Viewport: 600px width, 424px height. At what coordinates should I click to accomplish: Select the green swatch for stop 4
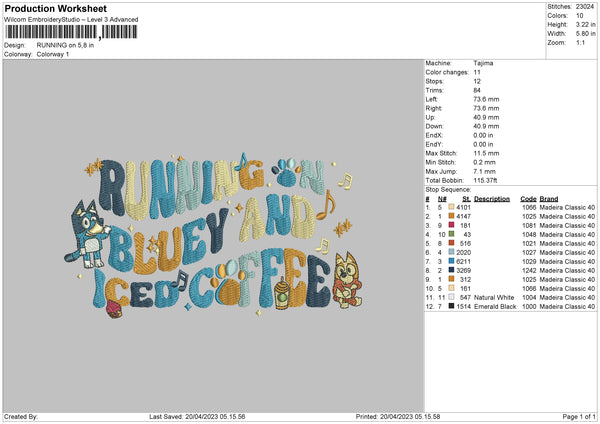[451, 234]
